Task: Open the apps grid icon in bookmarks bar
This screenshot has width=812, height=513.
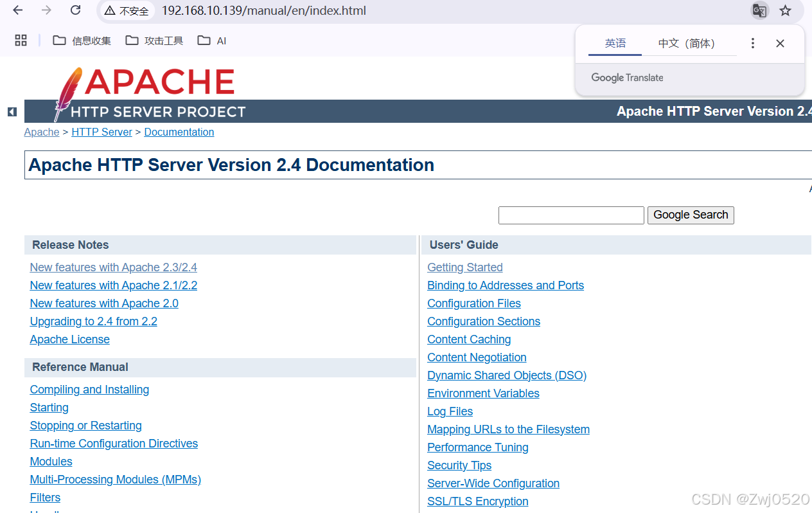Action: (21, 40)
